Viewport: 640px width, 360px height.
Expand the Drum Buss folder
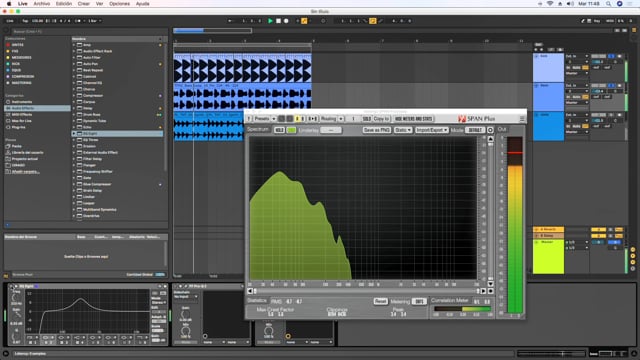74,115
